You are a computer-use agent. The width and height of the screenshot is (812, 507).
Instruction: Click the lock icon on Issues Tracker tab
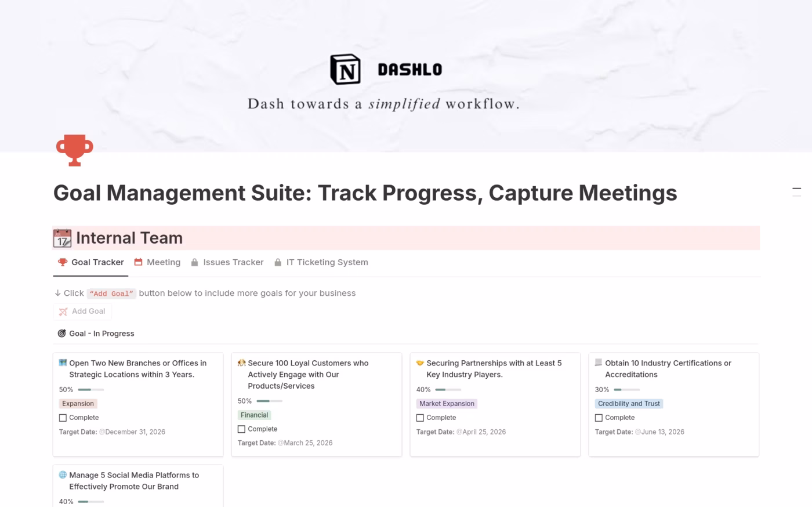pos(195,262)
